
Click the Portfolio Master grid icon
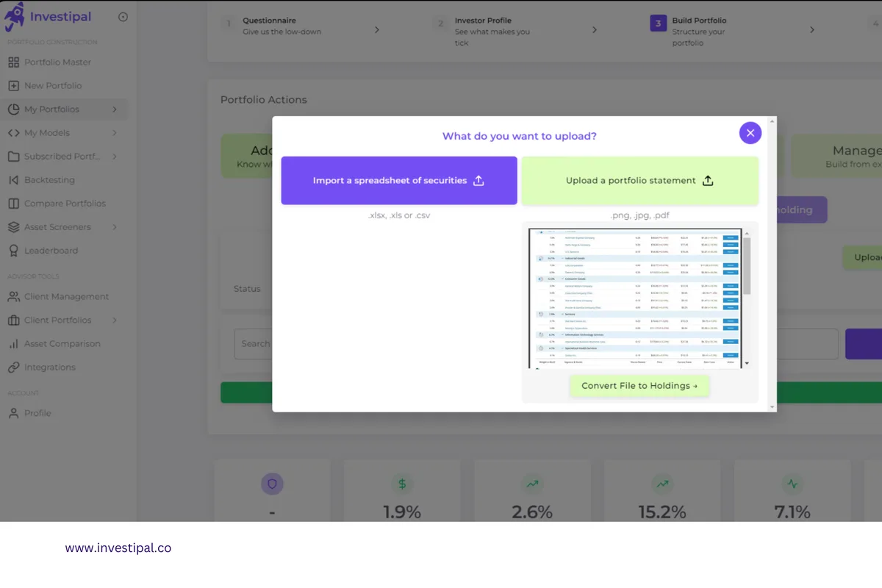point(13,62)
